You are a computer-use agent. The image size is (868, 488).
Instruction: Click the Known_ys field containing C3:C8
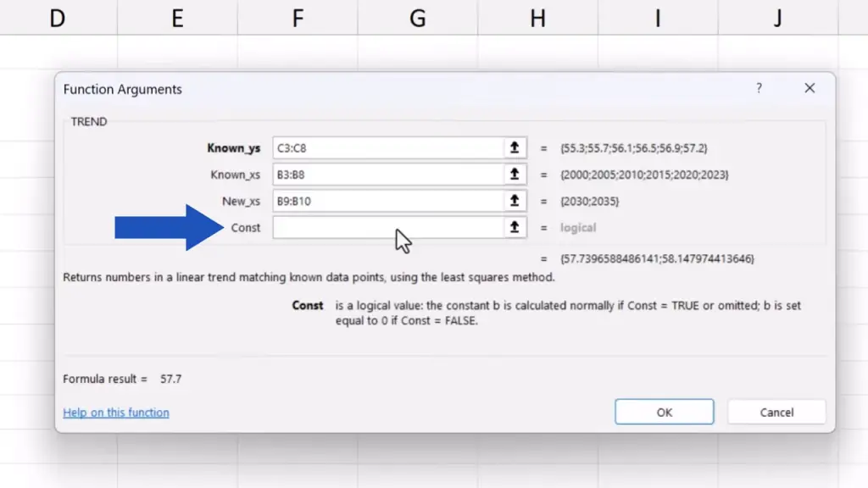point(388,147)
